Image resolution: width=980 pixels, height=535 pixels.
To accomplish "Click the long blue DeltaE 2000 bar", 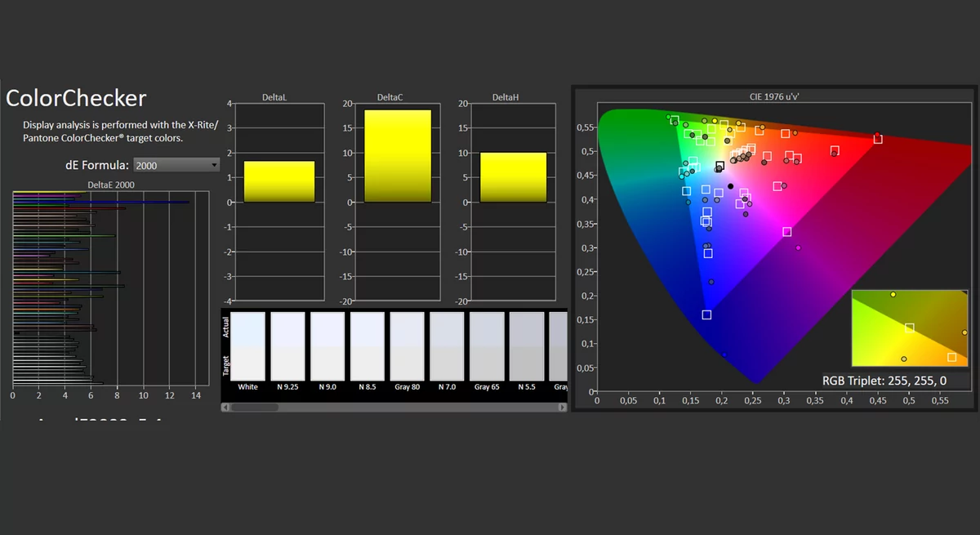I will [101, 202].
